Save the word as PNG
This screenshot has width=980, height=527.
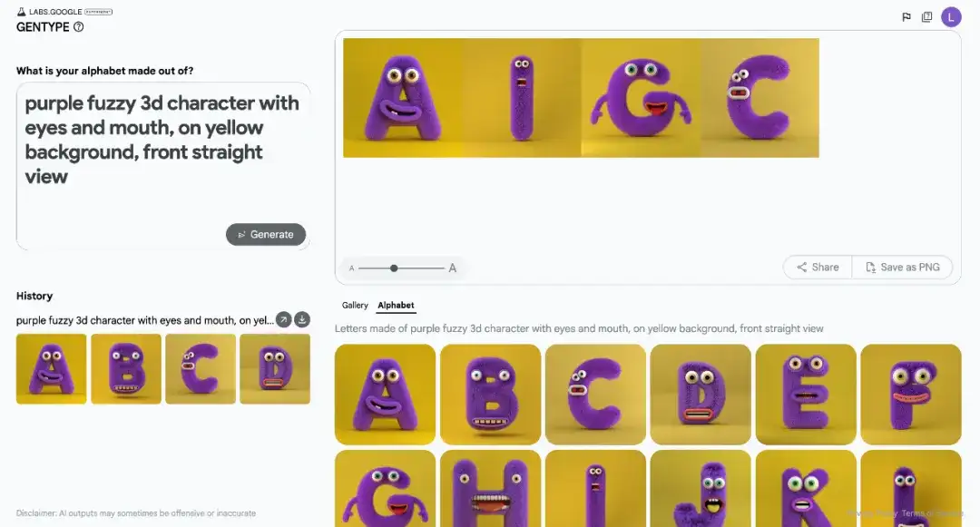point(903,268)
